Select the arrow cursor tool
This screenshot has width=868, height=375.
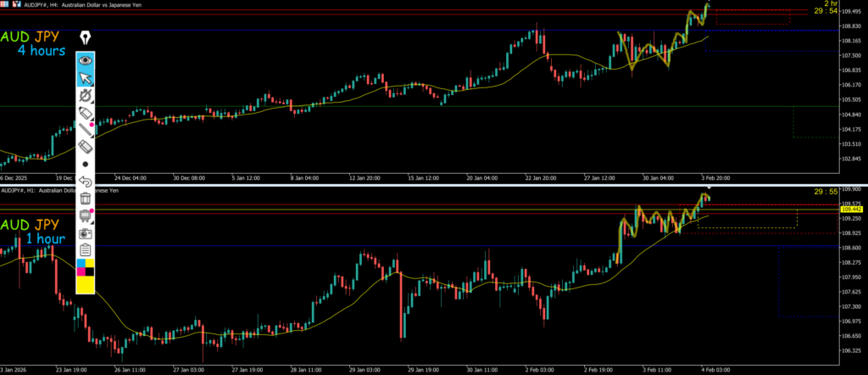pyautogui.click(x=86, y=78)
